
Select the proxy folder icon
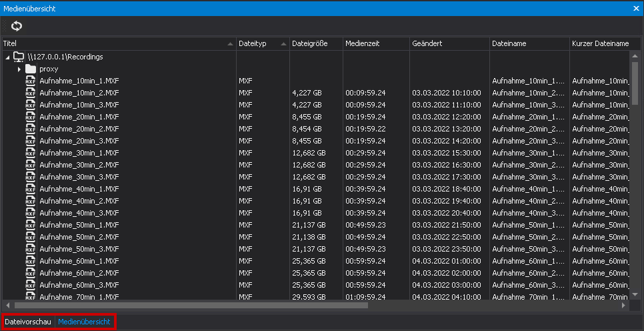click(x=31, y=69)
